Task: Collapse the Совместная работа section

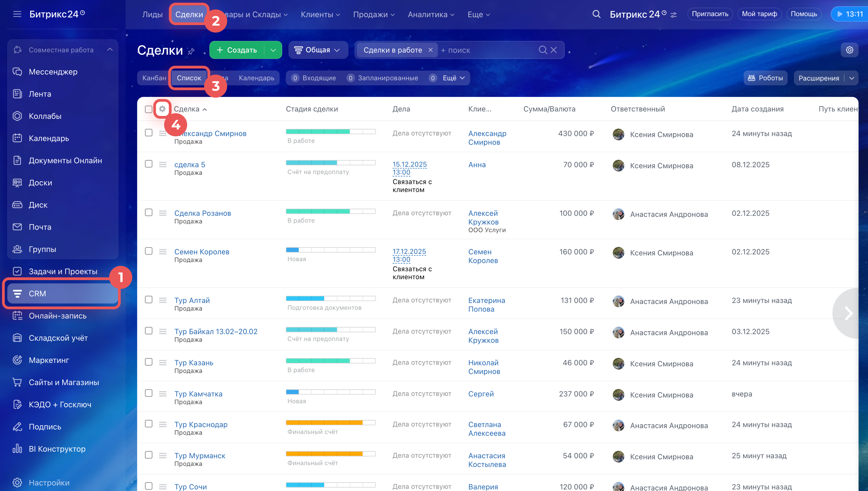Action: pyautogui.click(x=110, y=50)
